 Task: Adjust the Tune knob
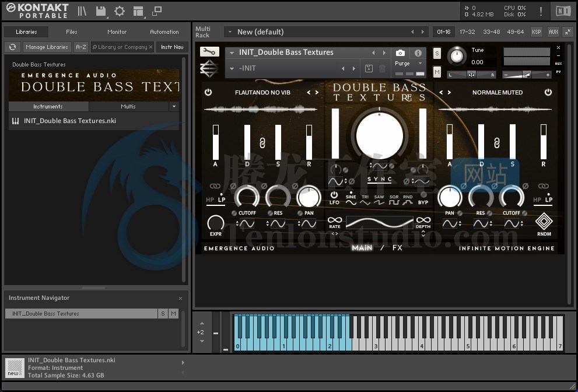coord(456,57)
